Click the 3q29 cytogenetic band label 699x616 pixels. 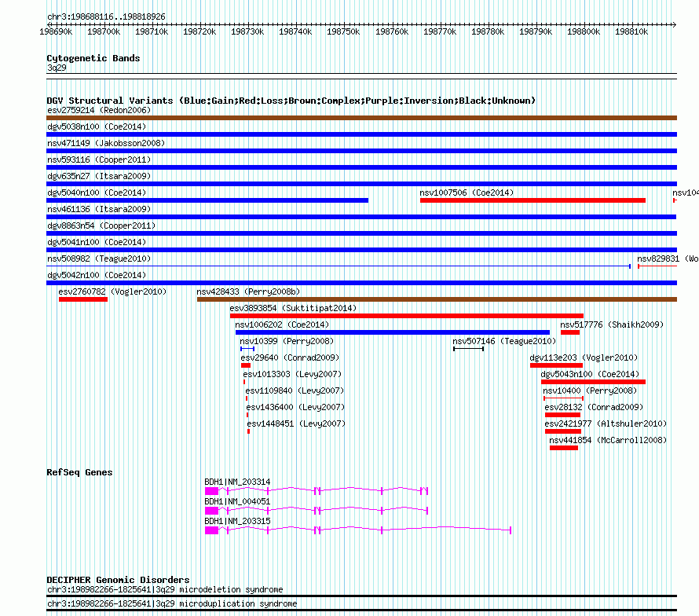(x=57, y=68)
